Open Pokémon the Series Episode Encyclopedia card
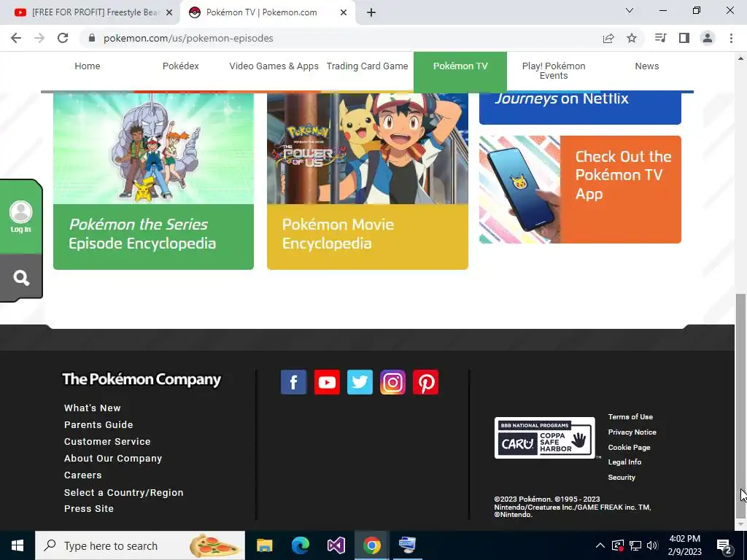 [153, 182]
